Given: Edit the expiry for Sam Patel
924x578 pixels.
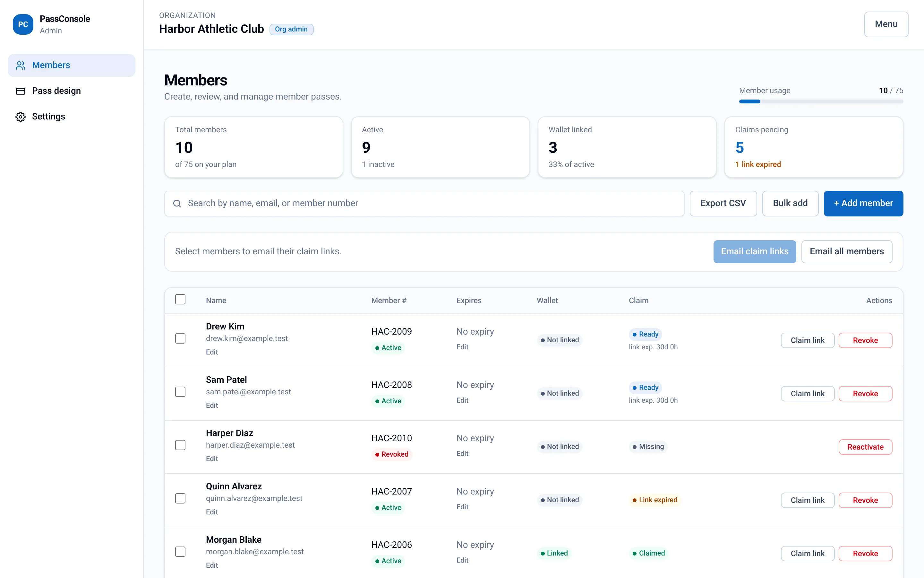Looking at the screenshot, I should pos(462,400).
